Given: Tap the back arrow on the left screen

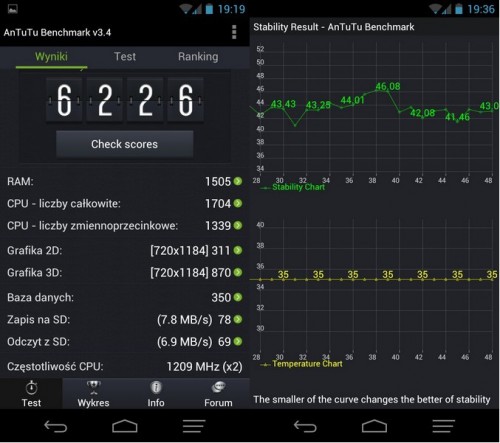Looking at the screenshot, I should point(56,426).
